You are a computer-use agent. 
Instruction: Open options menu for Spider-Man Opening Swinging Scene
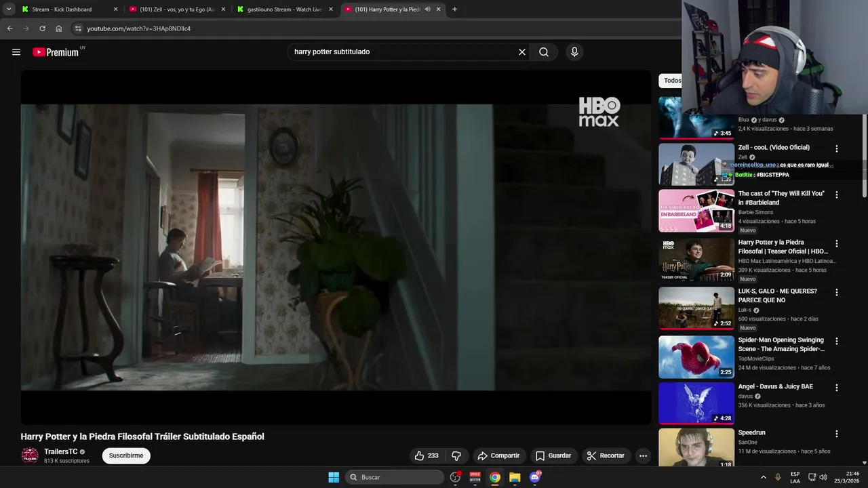tap(836, 341)
